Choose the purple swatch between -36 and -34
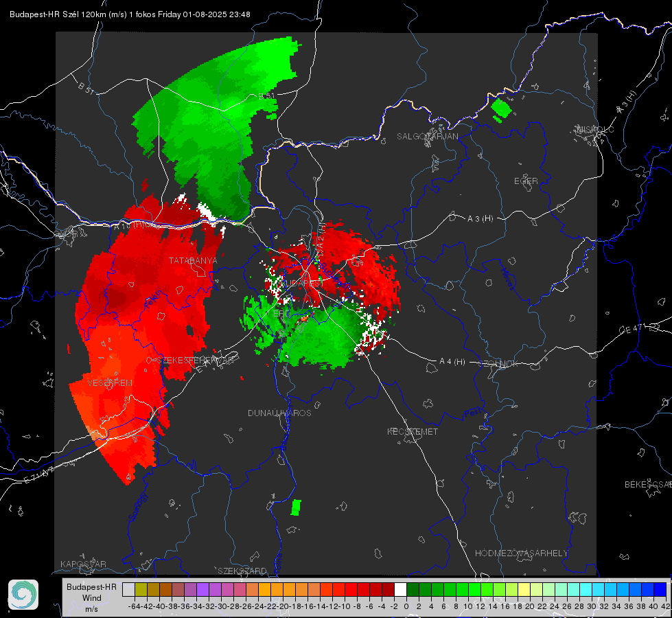The height and width of the screenshot is (618, 672). 190,589
